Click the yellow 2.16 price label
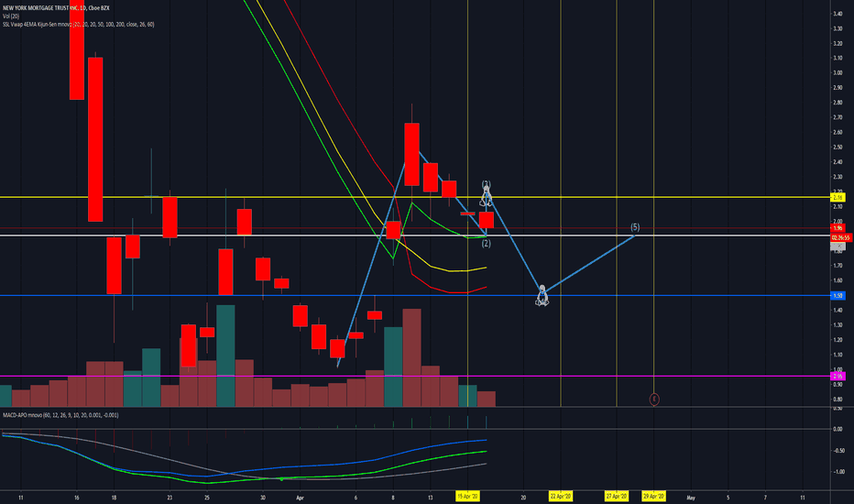 pos(838,197)
